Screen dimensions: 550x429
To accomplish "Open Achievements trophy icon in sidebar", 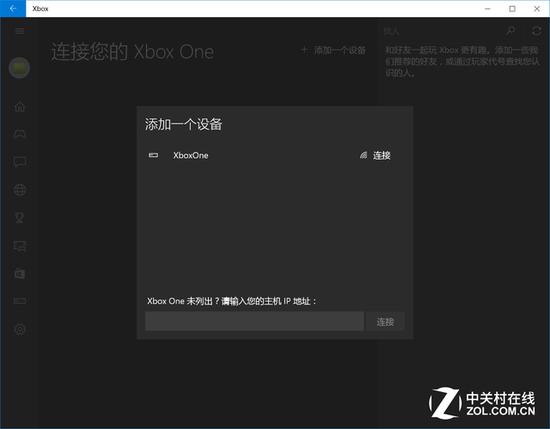I will pyautogui.click(x=20, y=217).
